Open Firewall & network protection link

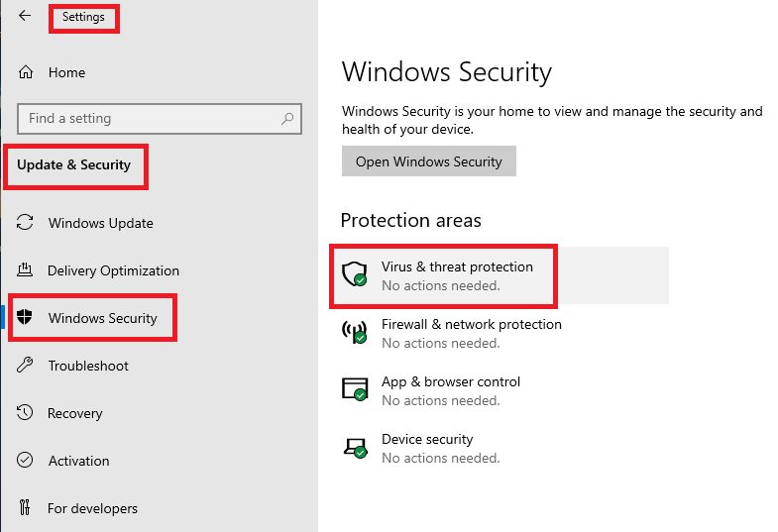[x=471, y=325]
